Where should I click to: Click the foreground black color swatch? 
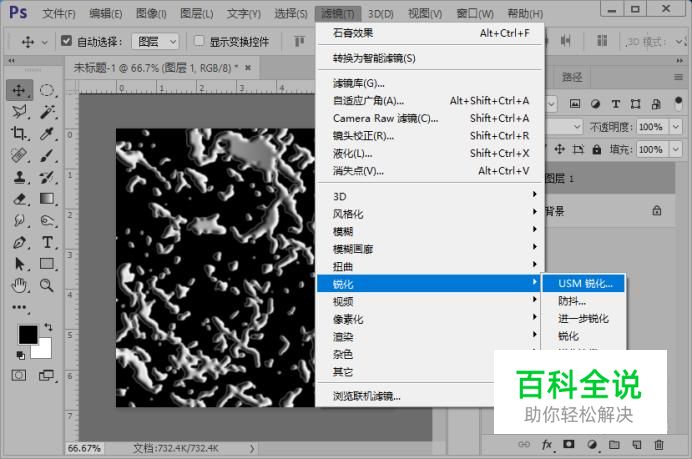point(27,335)
